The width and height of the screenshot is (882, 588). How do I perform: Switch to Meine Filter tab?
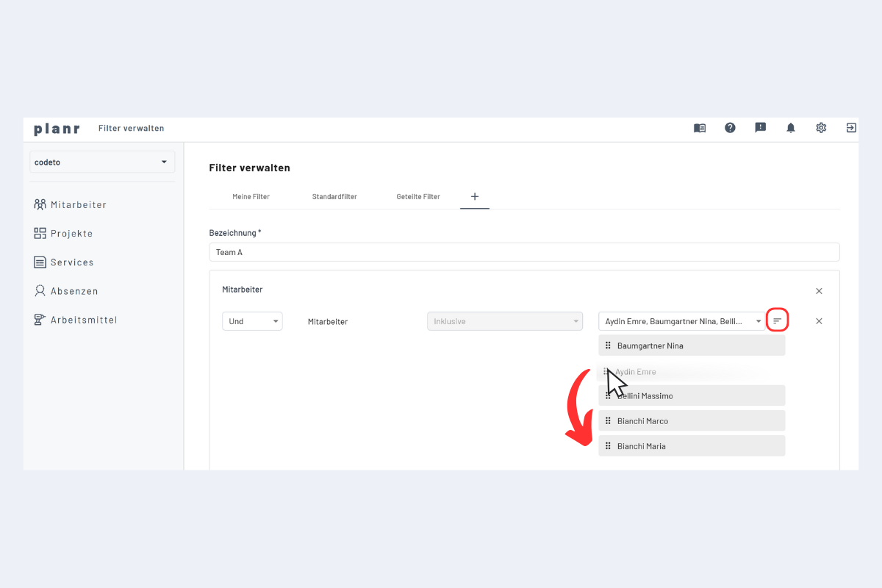(251, 197)
